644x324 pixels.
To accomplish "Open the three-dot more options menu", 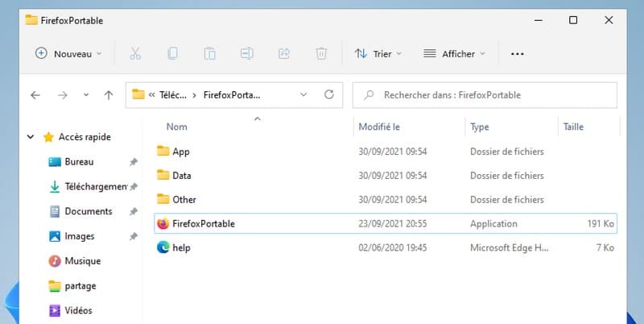I will (518, 54).
